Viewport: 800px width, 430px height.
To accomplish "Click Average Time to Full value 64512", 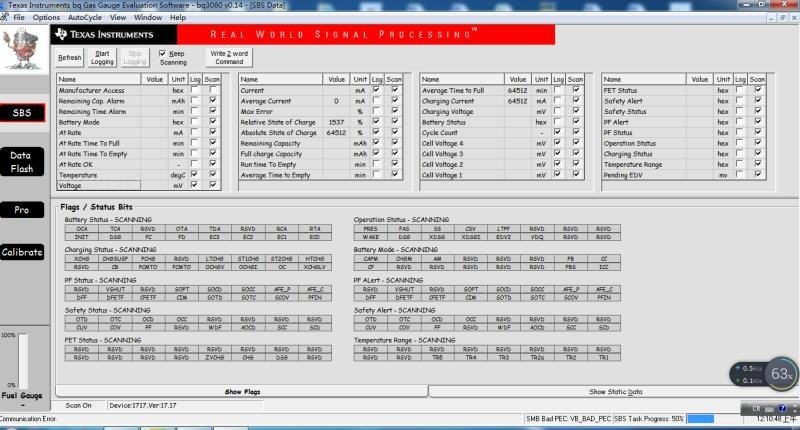I will click(x=518, y=90).
